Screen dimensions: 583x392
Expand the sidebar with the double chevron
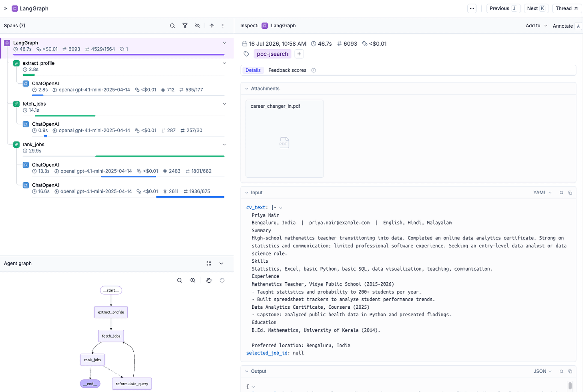click(x=6, y=8)
